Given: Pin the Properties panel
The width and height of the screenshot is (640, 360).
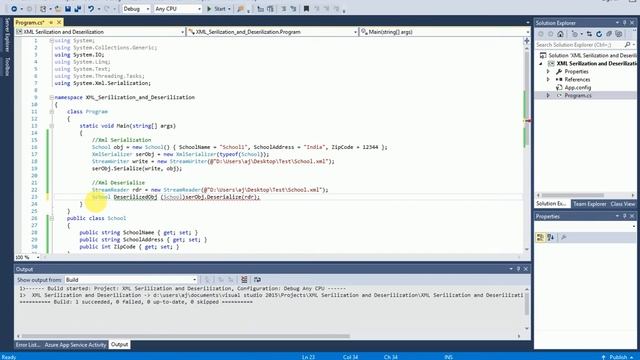Looking at the screenshot, I should click(x=624, y=216).
